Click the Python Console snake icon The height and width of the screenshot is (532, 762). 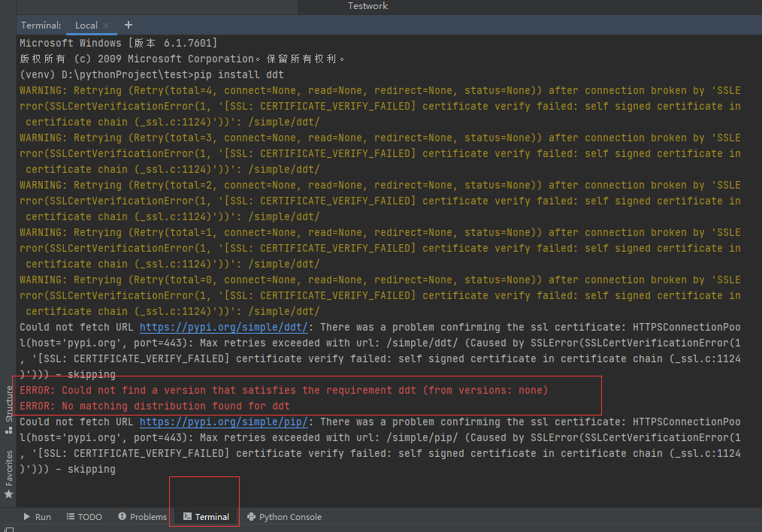click(x=251, y=516)
